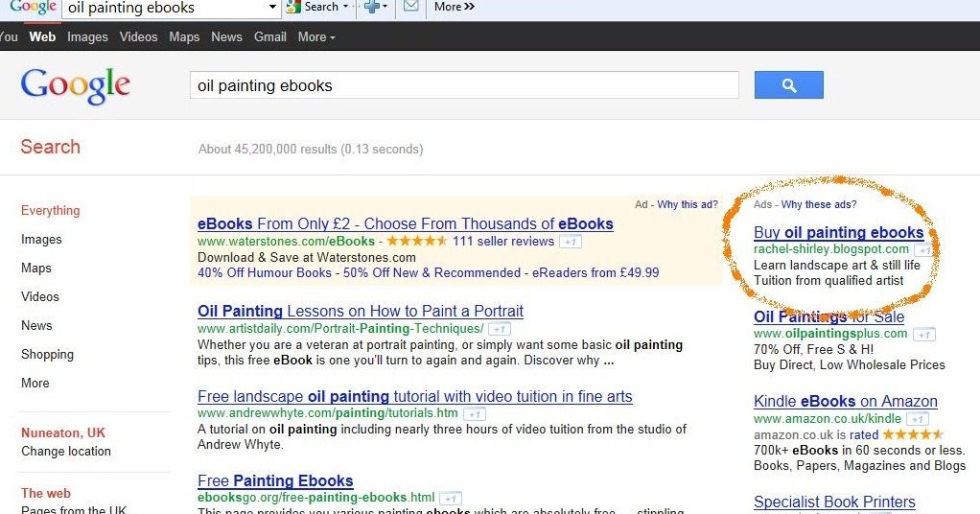Viewport: 980px width, 514px height.
Task: Open the Free Painting Ebooks result
Action: (x=275, y=480)
